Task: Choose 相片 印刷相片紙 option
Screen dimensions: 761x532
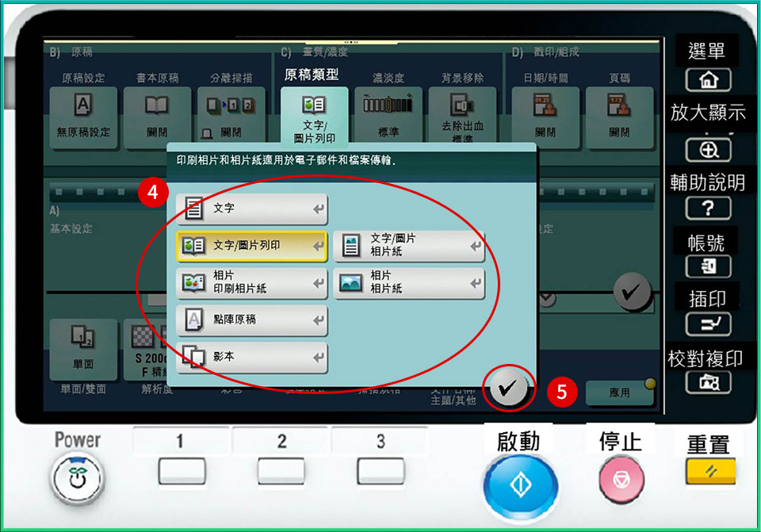Action: pos(251,283)
